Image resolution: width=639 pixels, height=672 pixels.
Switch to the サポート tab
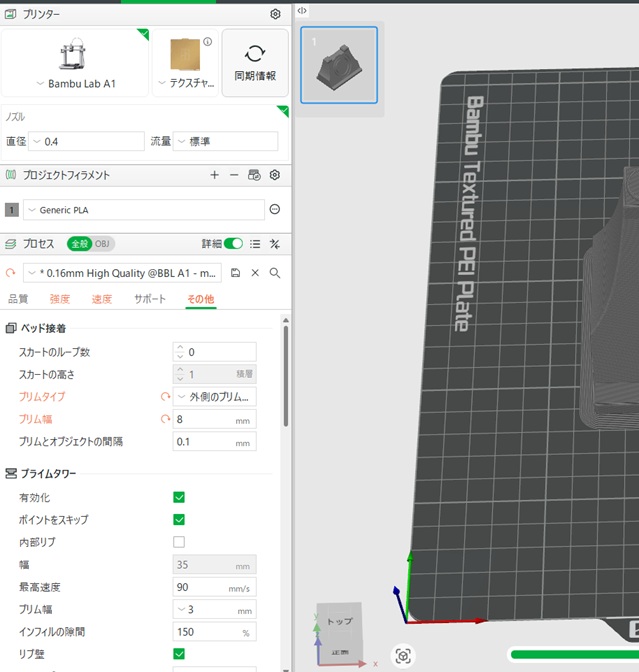tap(150, 299)
